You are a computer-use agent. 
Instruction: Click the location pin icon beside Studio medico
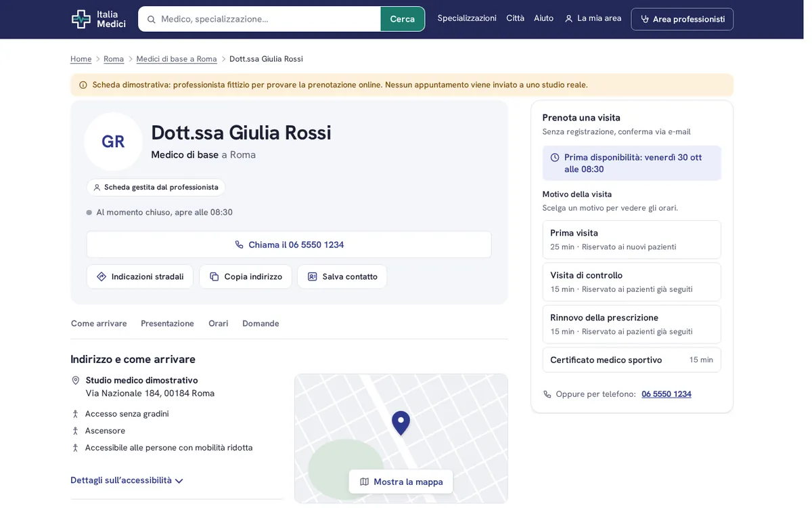pos(76,380)
